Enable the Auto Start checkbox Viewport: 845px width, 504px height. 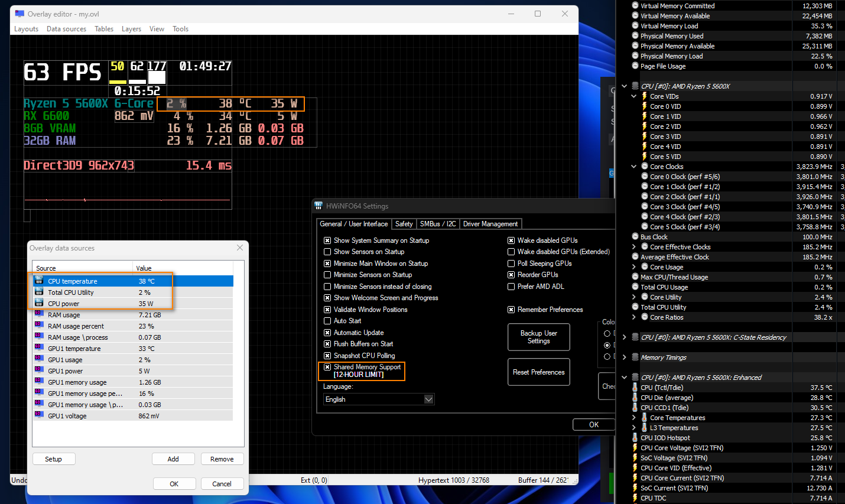[x=327, y=321]
